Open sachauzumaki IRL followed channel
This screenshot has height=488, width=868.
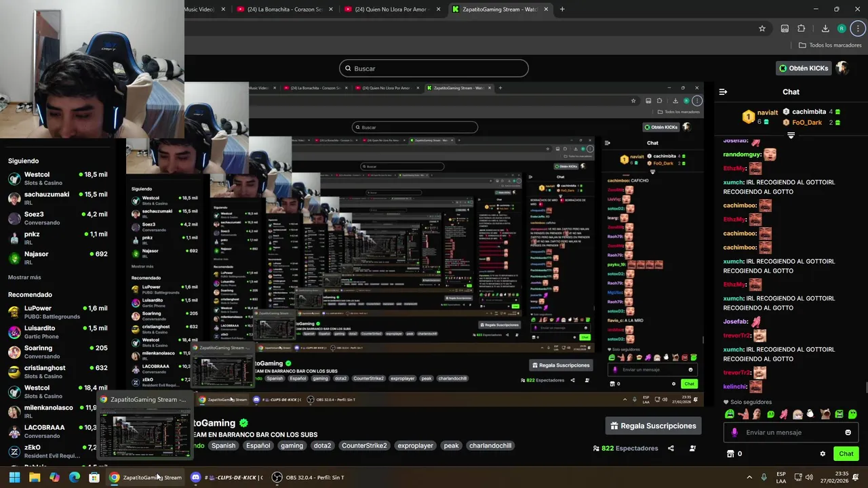[x=58, y=198]
